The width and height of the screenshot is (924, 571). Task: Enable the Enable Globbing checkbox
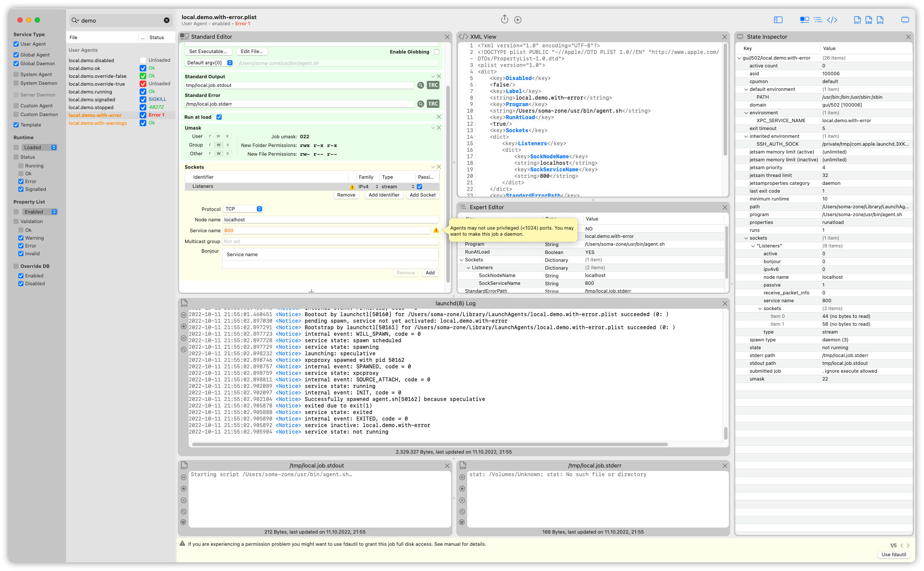437,52
